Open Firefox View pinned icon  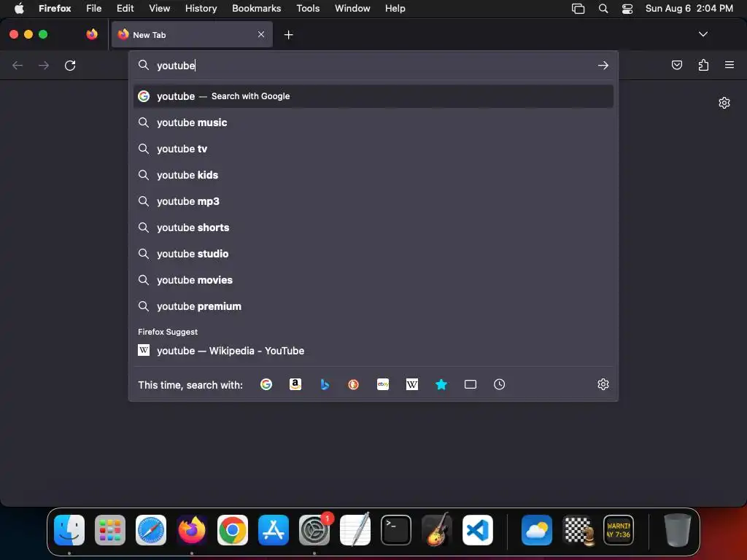click(x=92, y=34)
